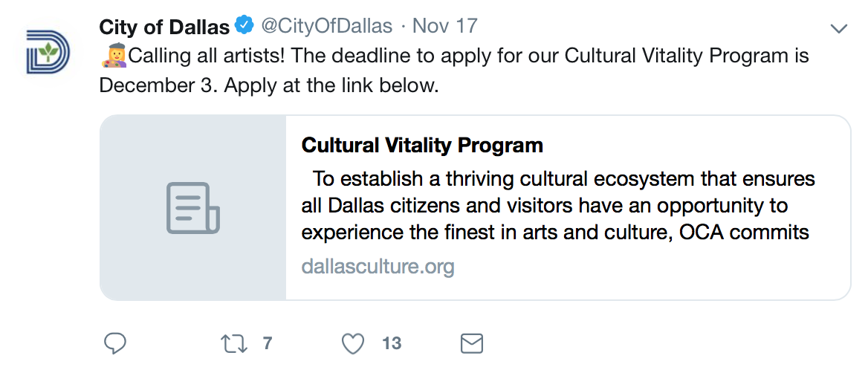The height and width of the screenshot is (370, 868).
Task: Click the City of Dallas profile avatar
Action: tap(48, 52)
